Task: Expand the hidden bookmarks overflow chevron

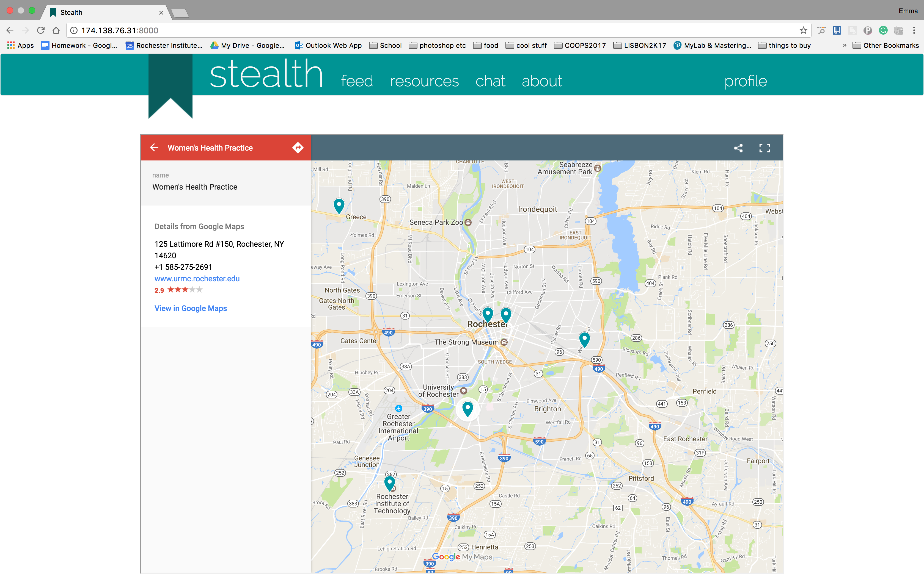Action: (845, 45)
